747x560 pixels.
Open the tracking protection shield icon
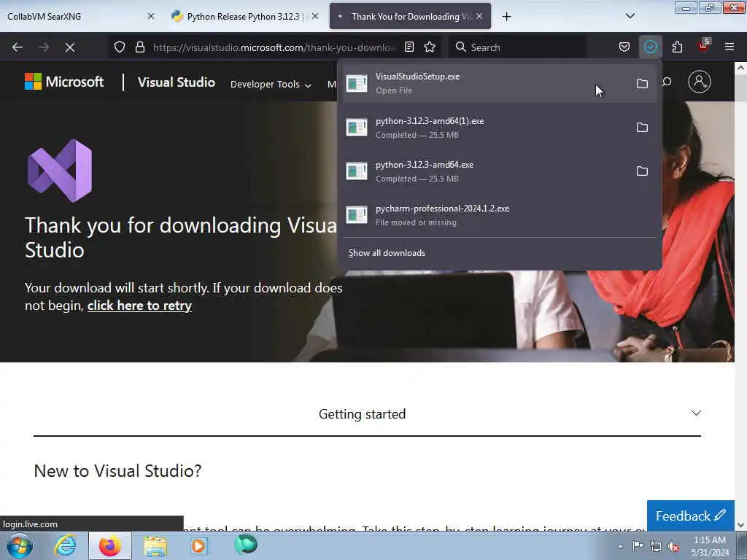pyautogui.click(x=120, y=47)
